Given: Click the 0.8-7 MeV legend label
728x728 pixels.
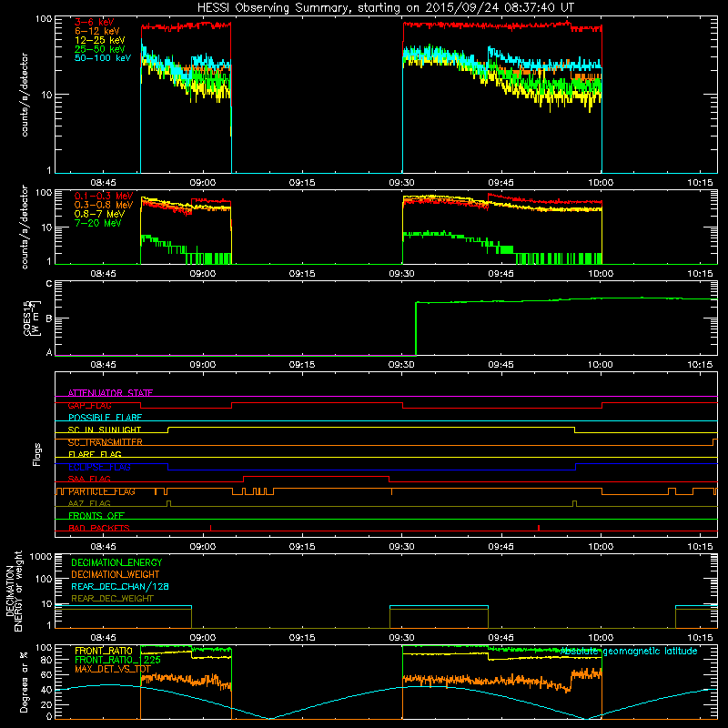Looking at the screenshot, I should tap(99, 214).
